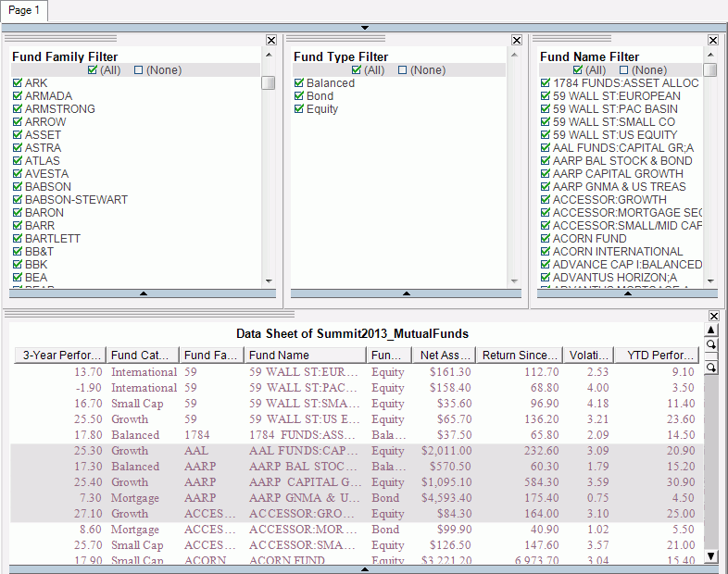Image resolution: width=728 pixels, height=574 pixels.
Task: Click the Fund Fa... column header
Action: tap(212, 355)
